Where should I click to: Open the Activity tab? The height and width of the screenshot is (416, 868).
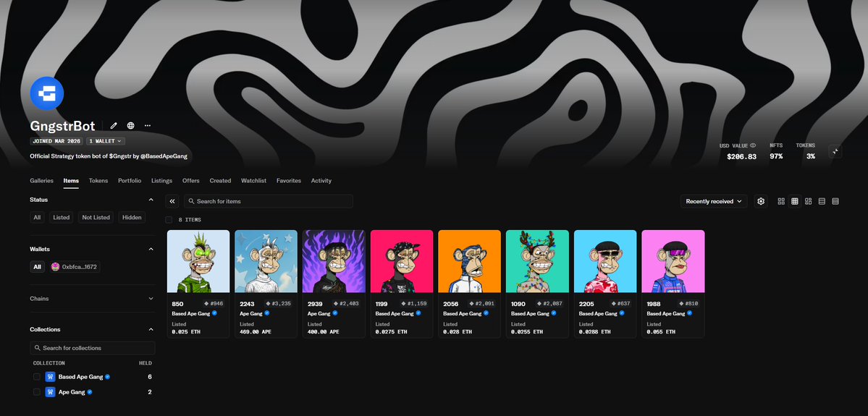(x=321, y=181)
